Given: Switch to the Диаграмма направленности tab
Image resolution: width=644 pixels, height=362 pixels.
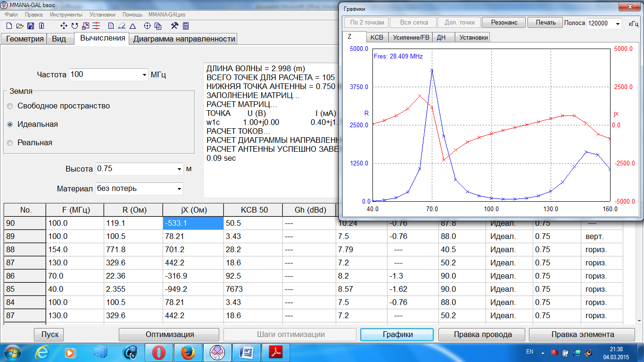Looking at the screenshot, I should 184,39.
